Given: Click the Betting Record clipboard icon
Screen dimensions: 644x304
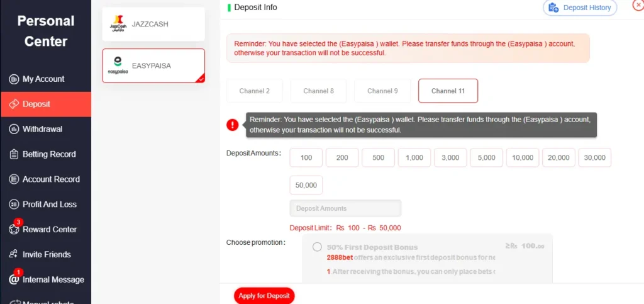Looking at the screenshot, I should tap(14, 154).
